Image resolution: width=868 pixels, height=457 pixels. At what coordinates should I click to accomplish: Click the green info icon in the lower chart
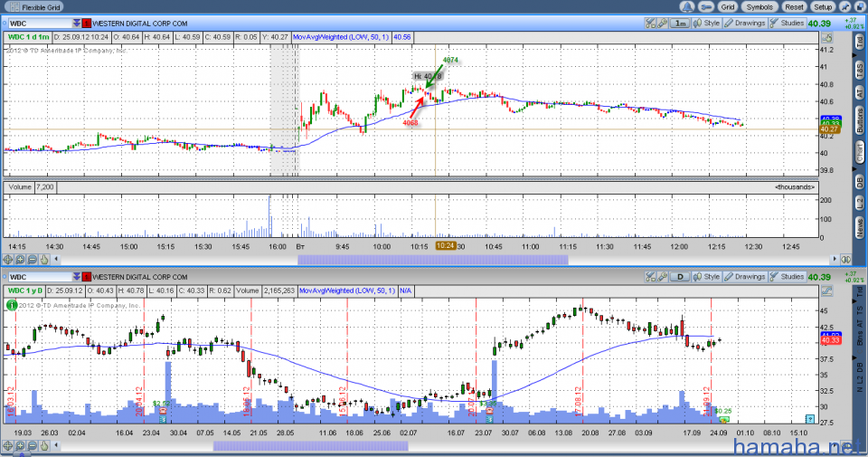tap(11, 305)
